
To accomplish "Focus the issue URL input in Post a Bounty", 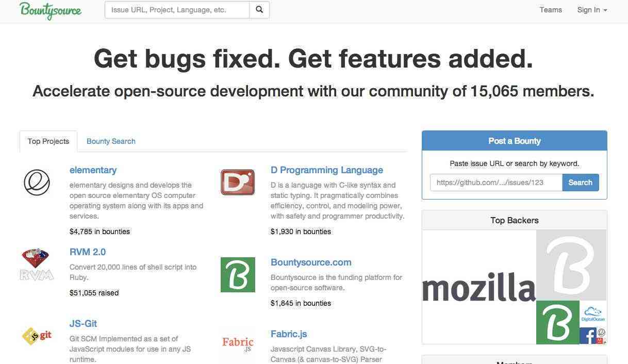I will [x=496, y=183].
